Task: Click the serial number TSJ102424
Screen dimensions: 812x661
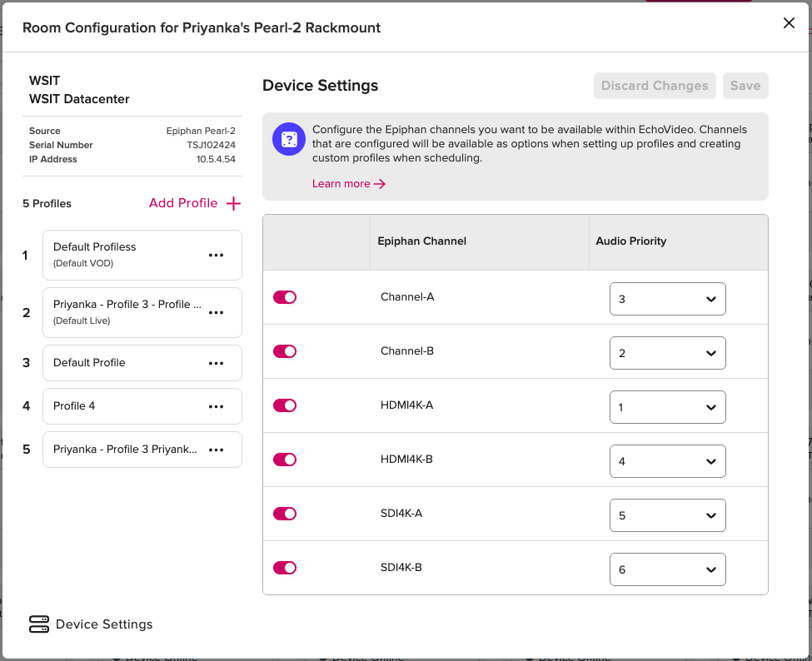Action: tap(212, 145)
